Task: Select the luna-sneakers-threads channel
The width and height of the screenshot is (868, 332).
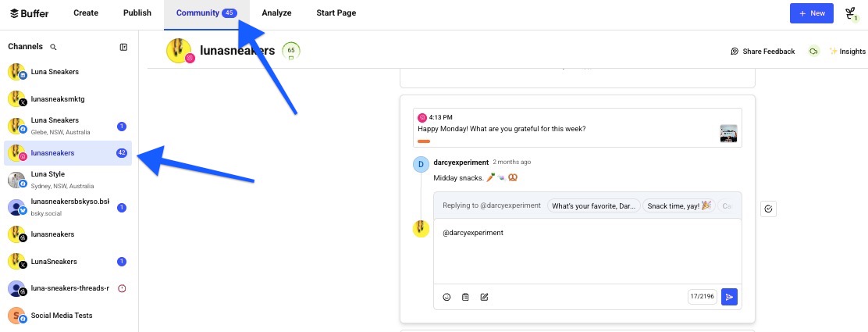Action: tap(68, 289)
